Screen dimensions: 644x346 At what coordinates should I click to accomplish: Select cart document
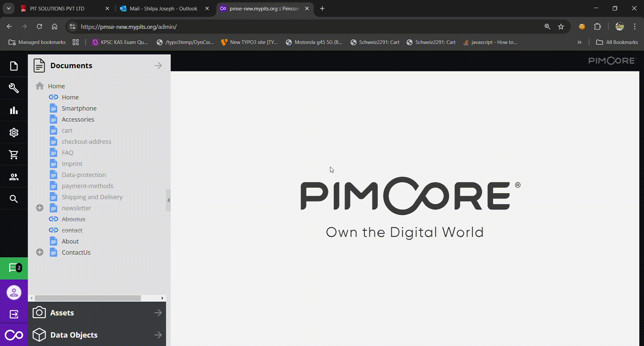67,130
